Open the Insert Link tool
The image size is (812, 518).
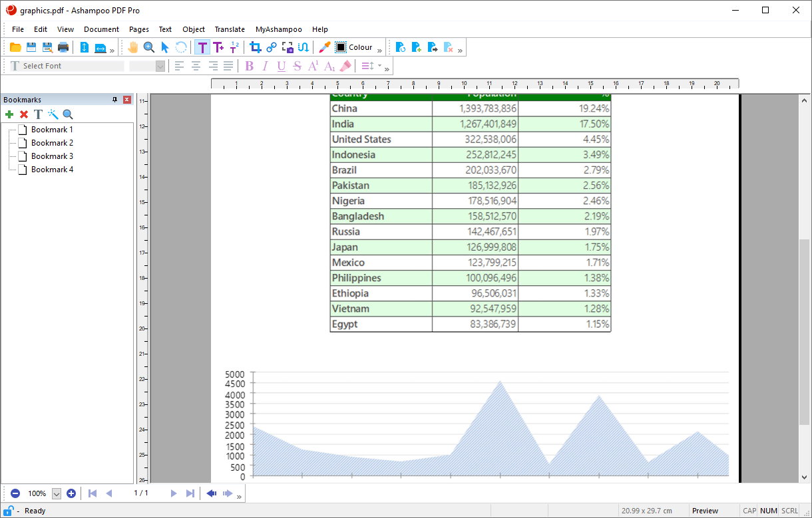click(271, 47)
